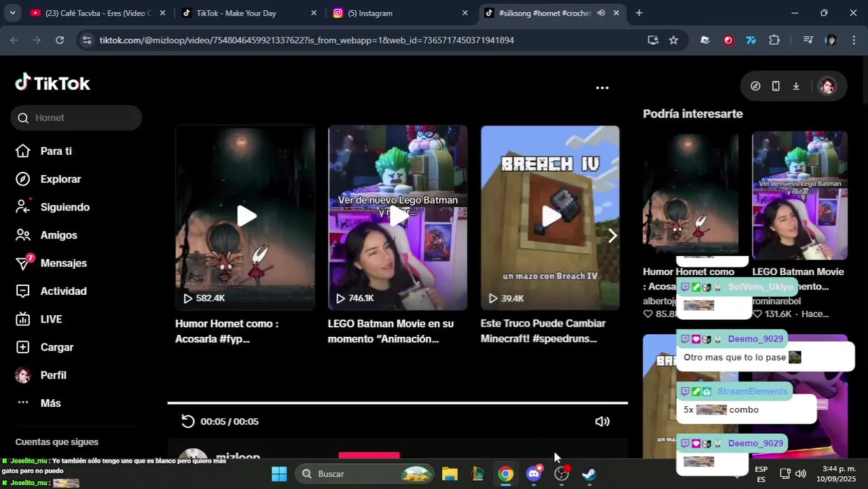The height and width of the screenshot is (489, 868).
Task: Open League of Legends from taskbar
Action: [477, 473]
